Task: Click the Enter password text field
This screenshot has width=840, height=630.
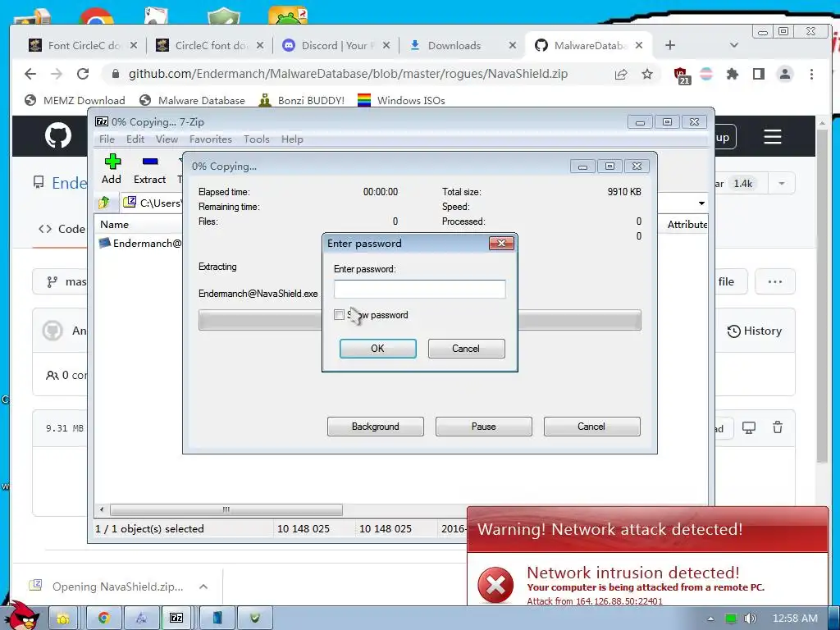Action: pyautogui.click(x=419, y=289)
